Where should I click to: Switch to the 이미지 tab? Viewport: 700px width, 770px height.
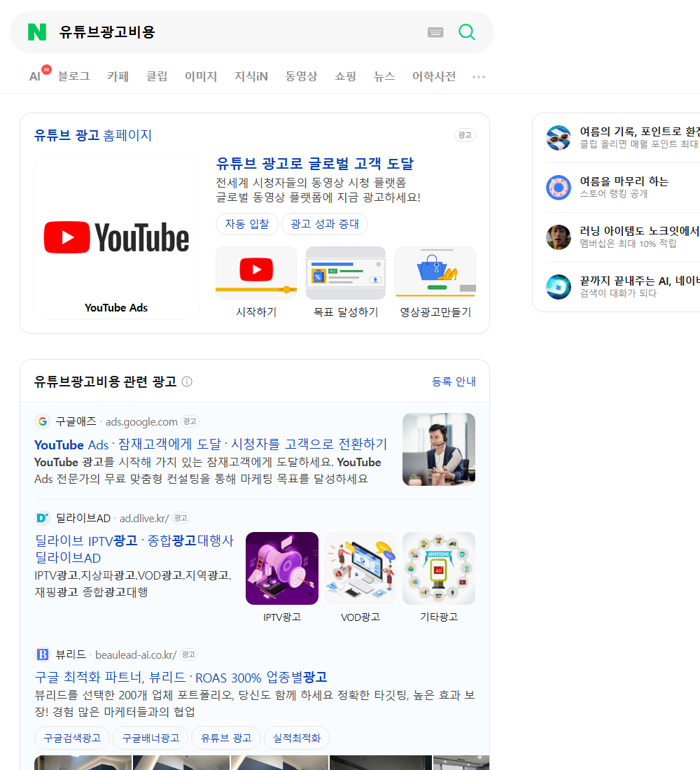[x=201, y=76]
